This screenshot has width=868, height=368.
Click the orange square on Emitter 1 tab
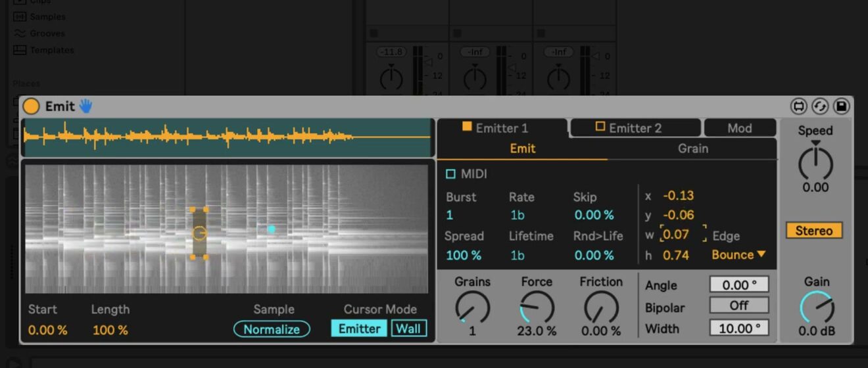click(x=468, y=127)
